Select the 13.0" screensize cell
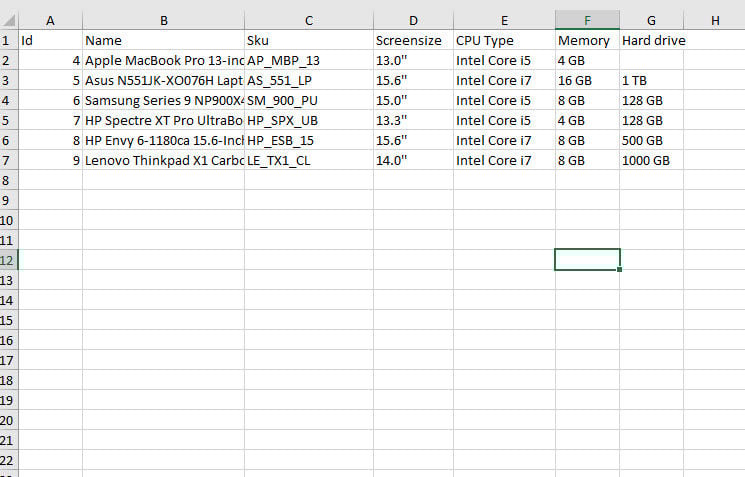 pyautogui.click(x=413, y=60)
